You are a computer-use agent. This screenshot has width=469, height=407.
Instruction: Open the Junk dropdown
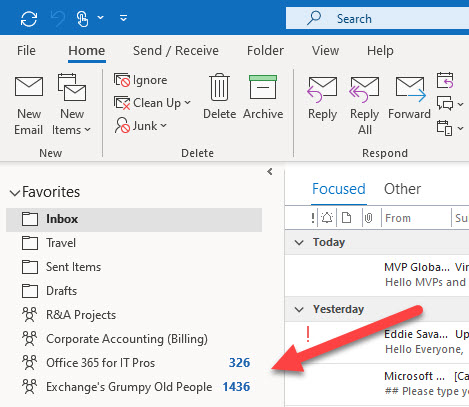click(x=141, y=126)
